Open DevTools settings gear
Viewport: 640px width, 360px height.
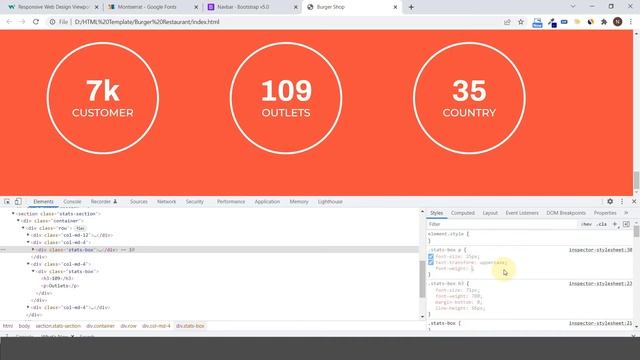pos(610,201)
